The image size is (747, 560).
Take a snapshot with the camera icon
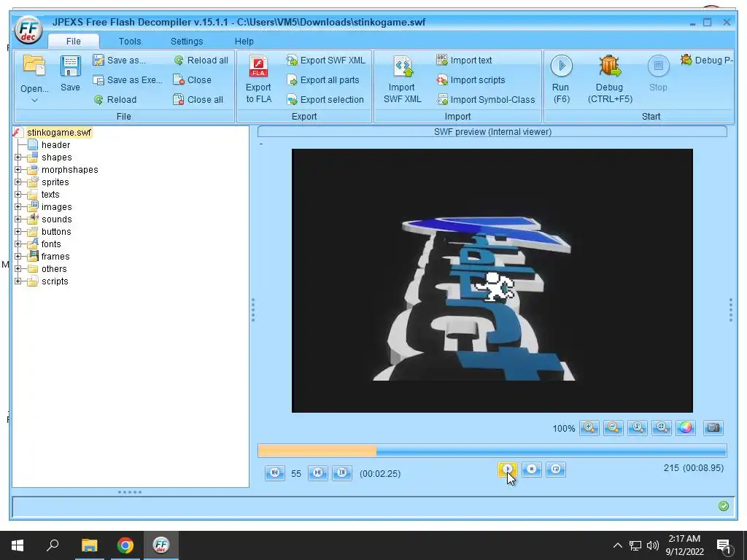pos(713,427)
